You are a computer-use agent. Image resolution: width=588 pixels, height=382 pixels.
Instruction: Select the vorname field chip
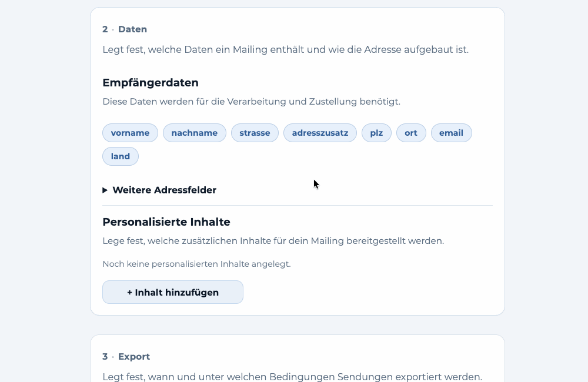(x=130, y=133)
